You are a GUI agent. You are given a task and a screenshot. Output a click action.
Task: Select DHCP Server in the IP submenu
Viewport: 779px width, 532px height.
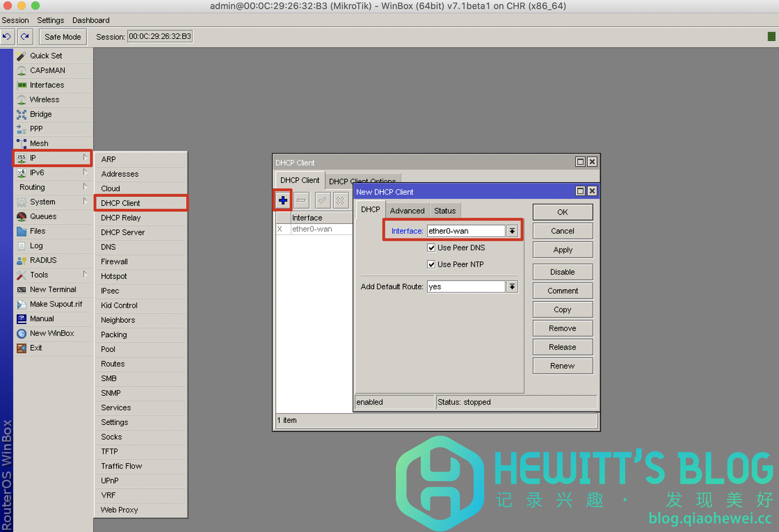pyautogui.click(x=141, y=232)
